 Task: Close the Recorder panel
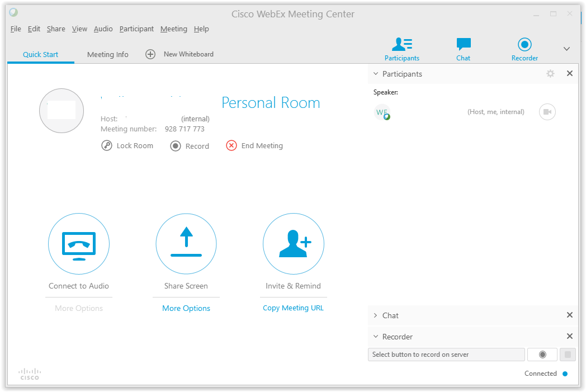(570, 336)
